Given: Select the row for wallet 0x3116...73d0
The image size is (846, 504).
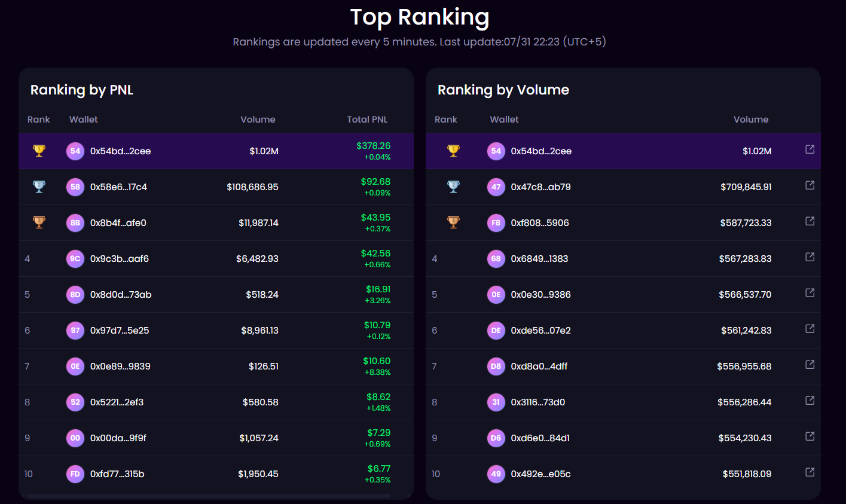Looking at the screenshot, I should tap(623, 402).
